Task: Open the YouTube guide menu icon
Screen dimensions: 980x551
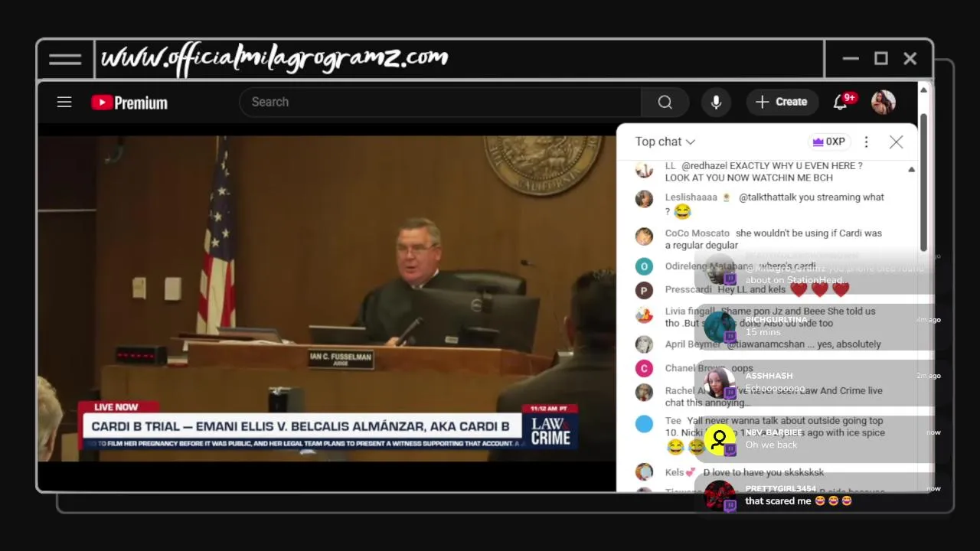Action: point(64,102)
